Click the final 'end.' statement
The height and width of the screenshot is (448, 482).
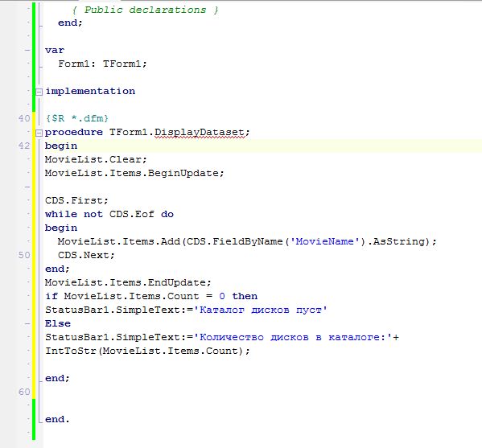(x=57, y=419)
